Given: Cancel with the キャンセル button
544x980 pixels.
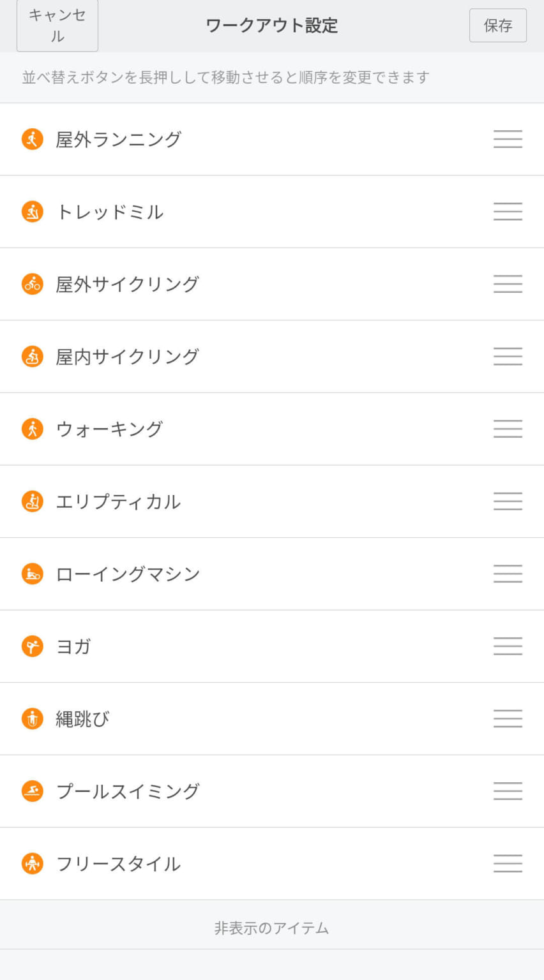Looking at the screenshot, I should click(x=57, y=26).
